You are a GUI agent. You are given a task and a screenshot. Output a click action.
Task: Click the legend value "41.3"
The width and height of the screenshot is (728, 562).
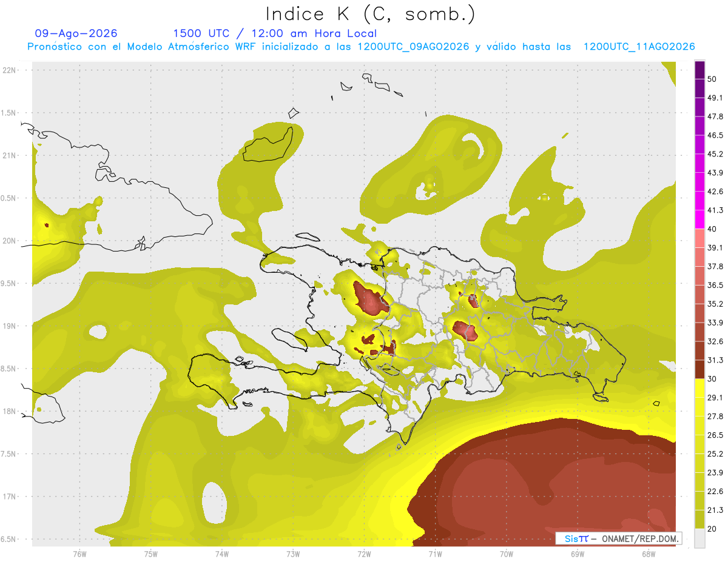click(x=715, y=210)
